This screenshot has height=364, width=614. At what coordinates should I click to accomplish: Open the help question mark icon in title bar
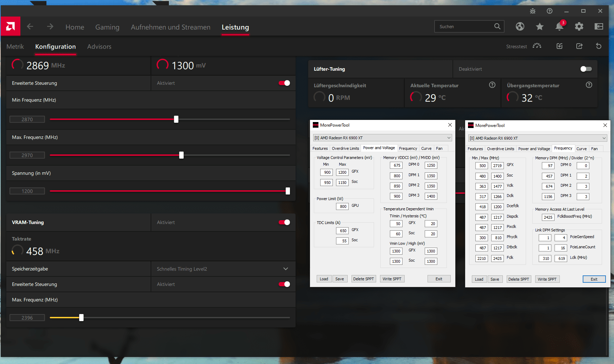click(550, 11)
